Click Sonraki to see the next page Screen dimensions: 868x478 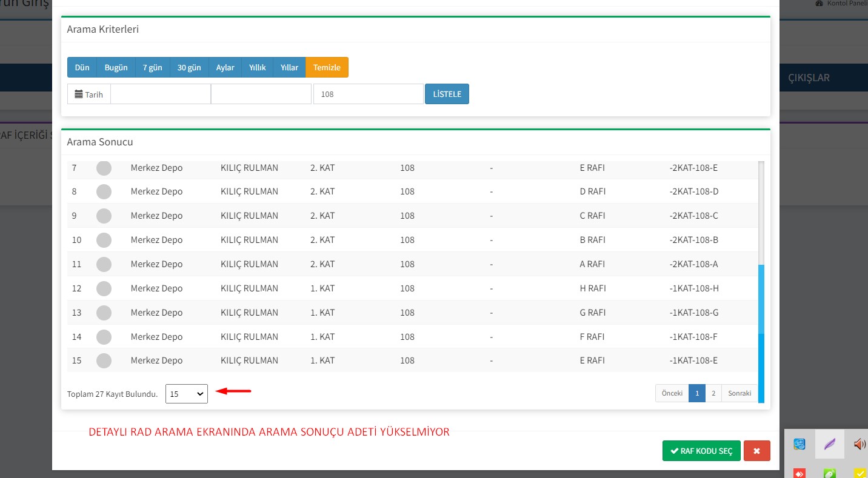click(x=739, y=393)
